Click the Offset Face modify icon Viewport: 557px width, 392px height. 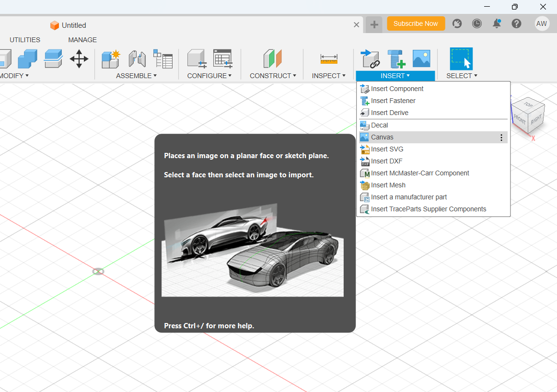pos(53,59)
